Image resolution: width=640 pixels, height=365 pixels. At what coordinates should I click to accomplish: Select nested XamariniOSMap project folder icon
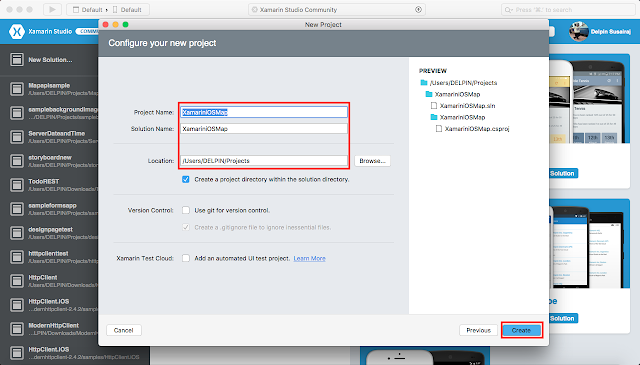click(x=434, y=117)
